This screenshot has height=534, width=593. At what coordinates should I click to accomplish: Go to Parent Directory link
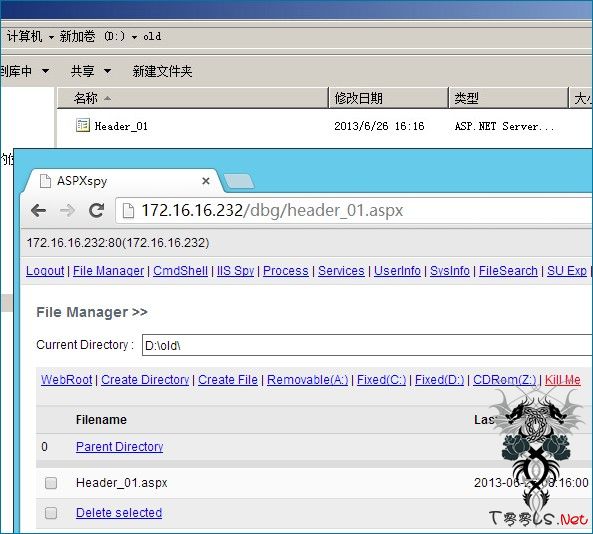[x=120, y=447]
